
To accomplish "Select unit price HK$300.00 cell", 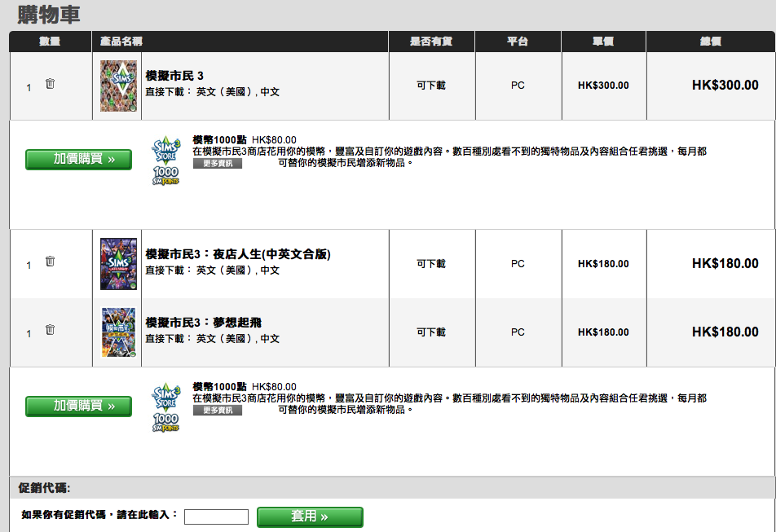I will click(603, 86).
